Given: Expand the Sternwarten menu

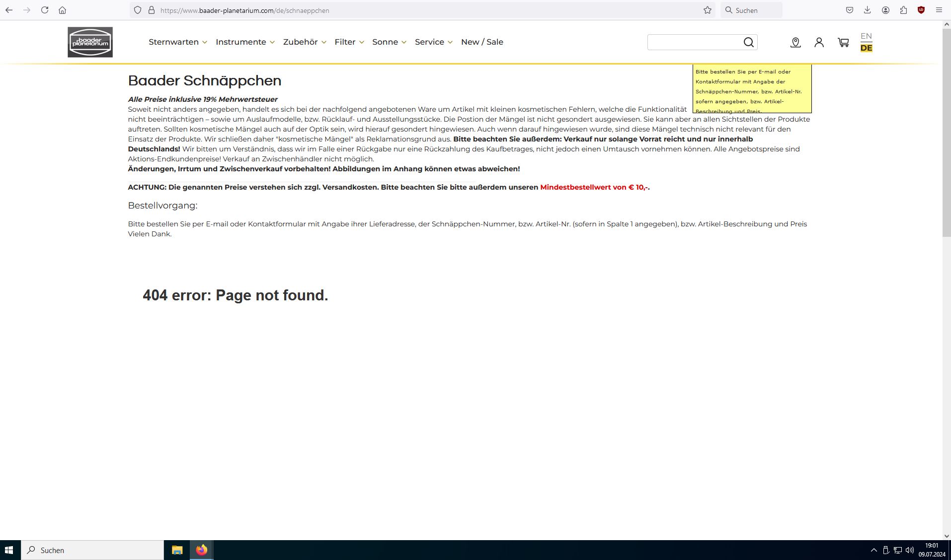Looking at the screenshot, I should (x=178, y=42).
